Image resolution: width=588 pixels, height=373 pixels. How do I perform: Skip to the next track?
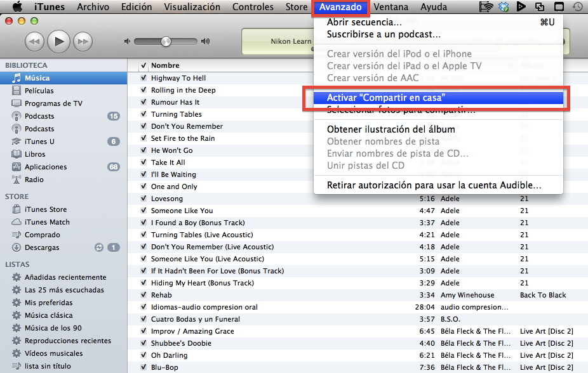83,42
